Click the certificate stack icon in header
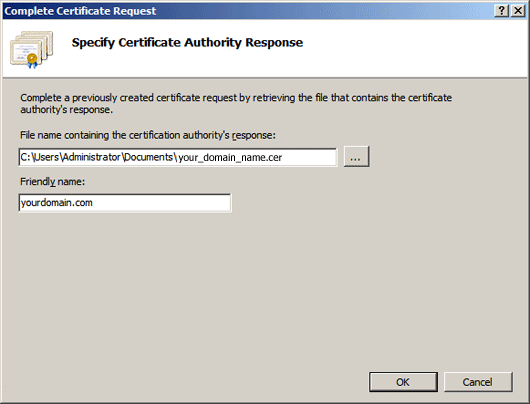 [31, 49]
